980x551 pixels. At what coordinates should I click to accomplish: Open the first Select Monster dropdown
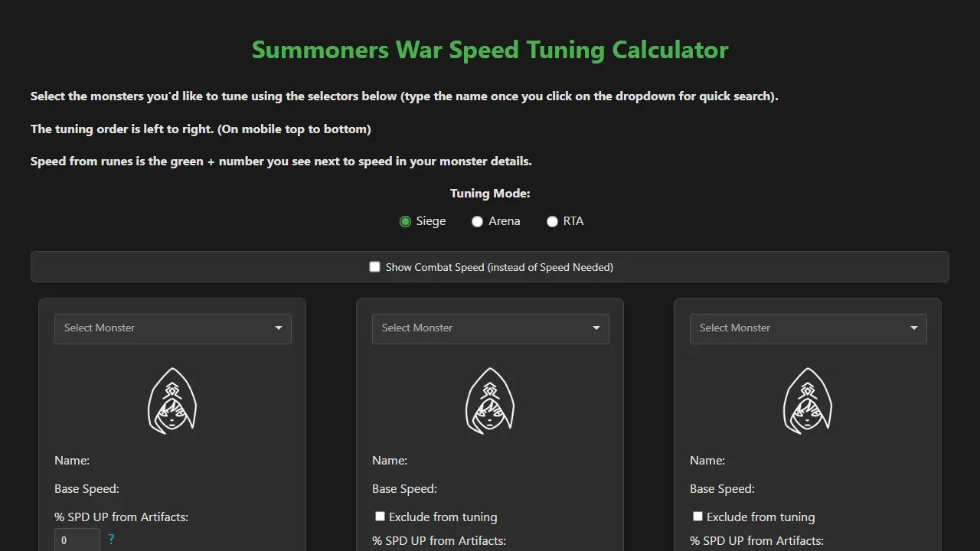(161, 328)
